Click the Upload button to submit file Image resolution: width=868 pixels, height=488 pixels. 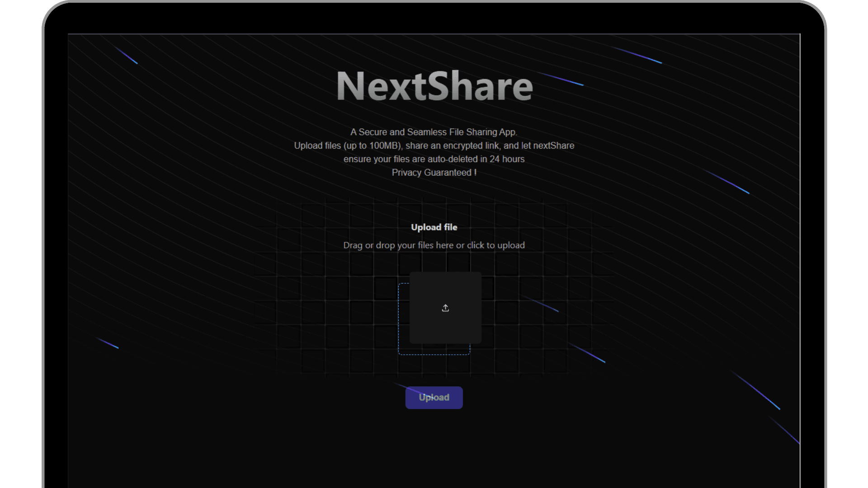tap(434, 398)
